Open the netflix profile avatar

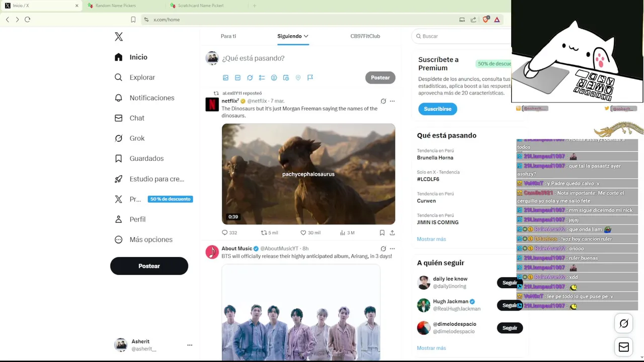point(212,105)
